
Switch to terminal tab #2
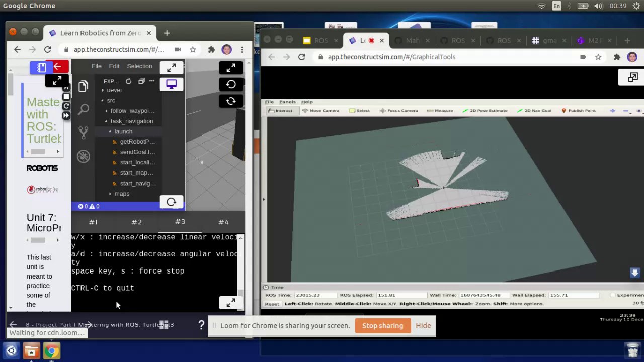137,222
